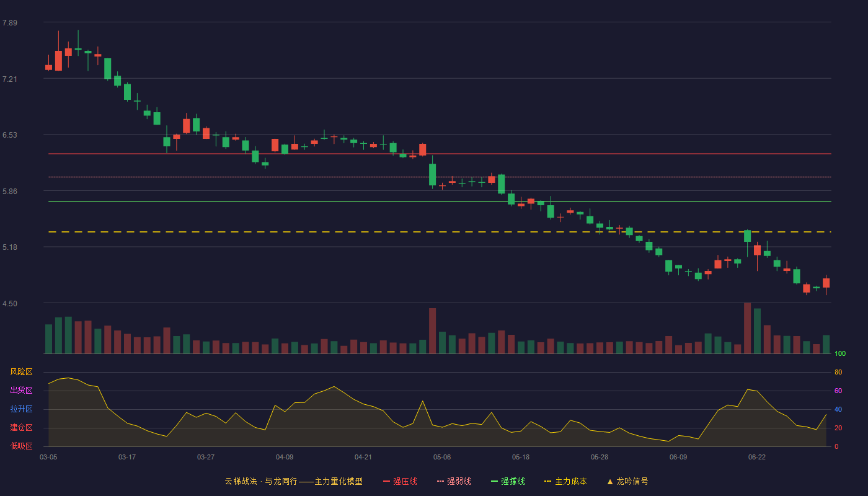Click the 04-09 date label

tap(285, 457)
